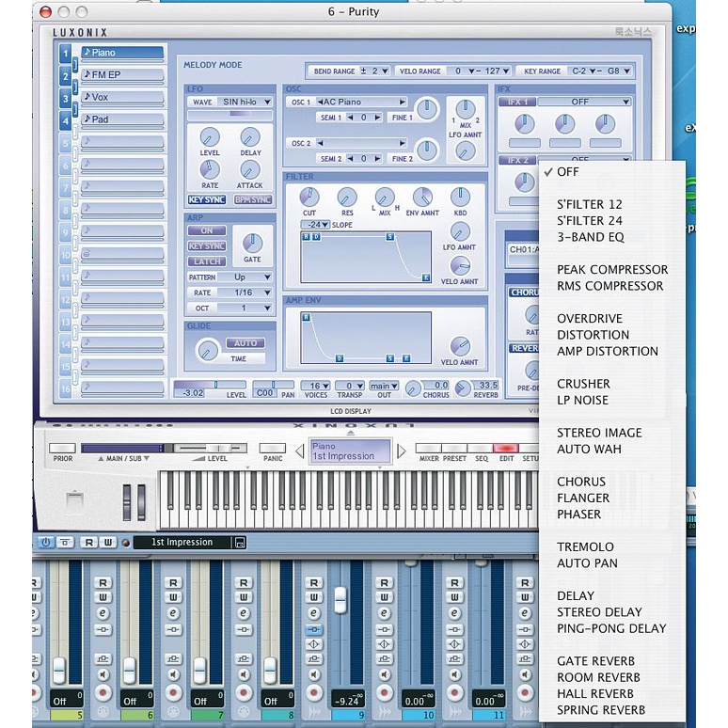Enable the ARP LATCH toggle

[206, 261]
